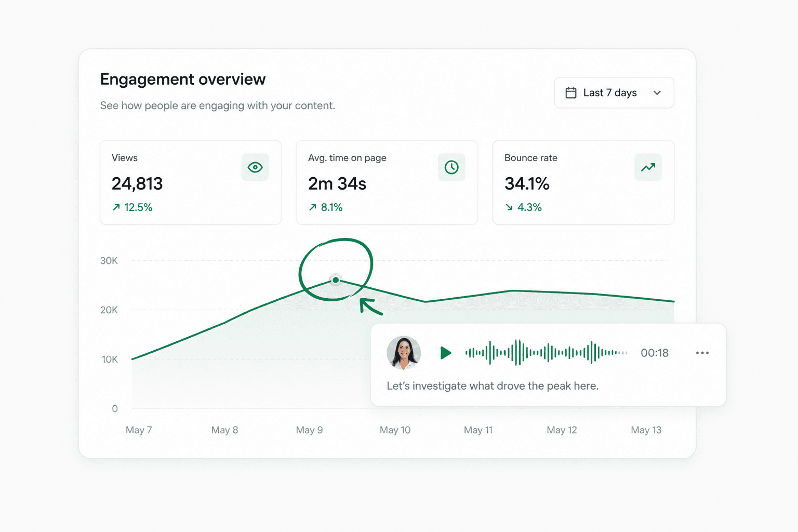798x532 pixels.
Task: Click the May 9 axis label
Action: (x=309, y=430)
